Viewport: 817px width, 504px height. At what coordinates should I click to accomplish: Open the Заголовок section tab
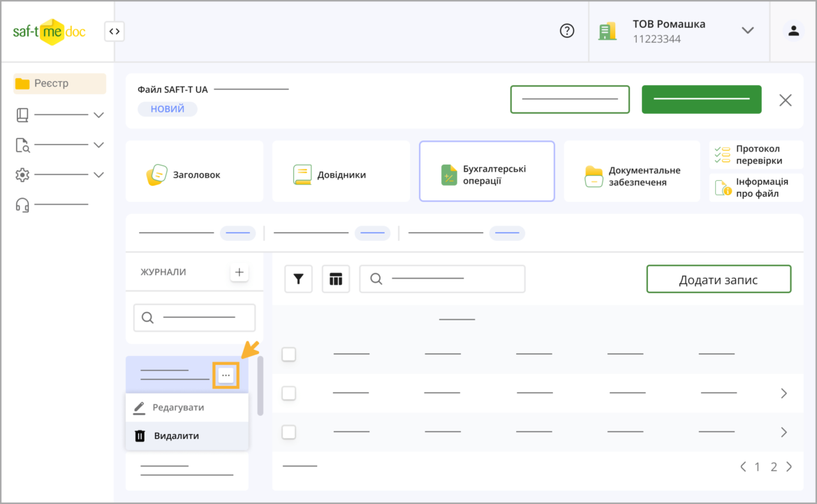point(194,171)
